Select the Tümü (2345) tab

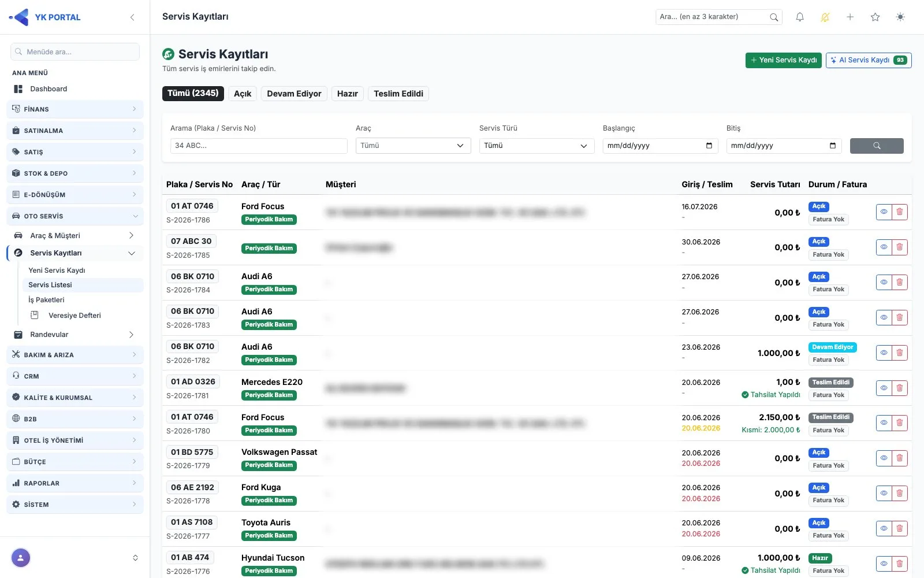(193, 93)
